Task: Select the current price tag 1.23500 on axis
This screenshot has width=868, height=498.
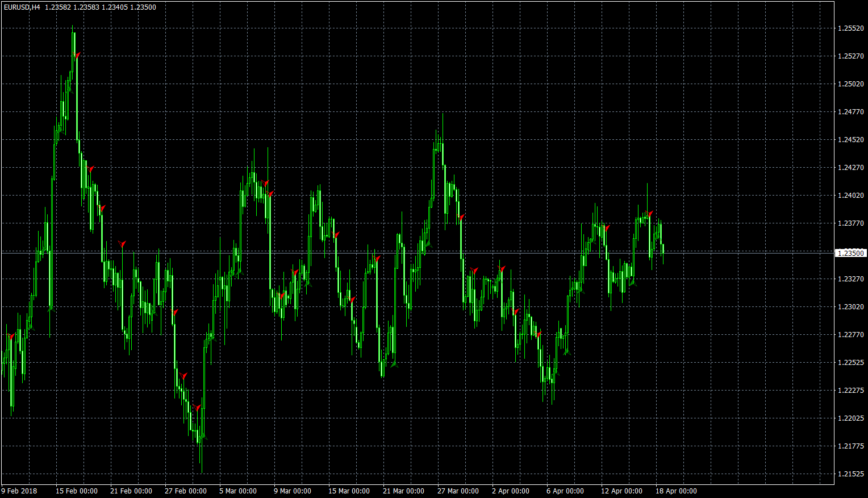Action: click(x=851, y=253)
